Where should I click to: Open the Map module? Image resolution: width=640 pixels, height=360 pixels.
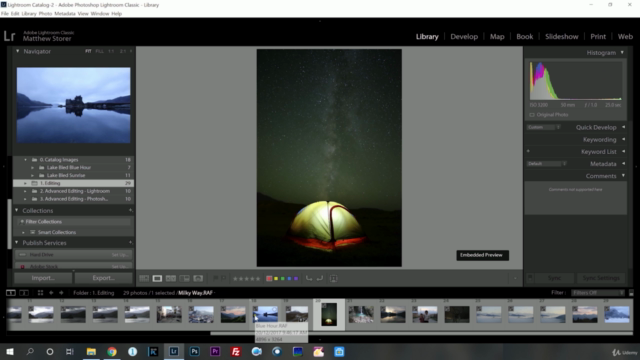(497, 36)
